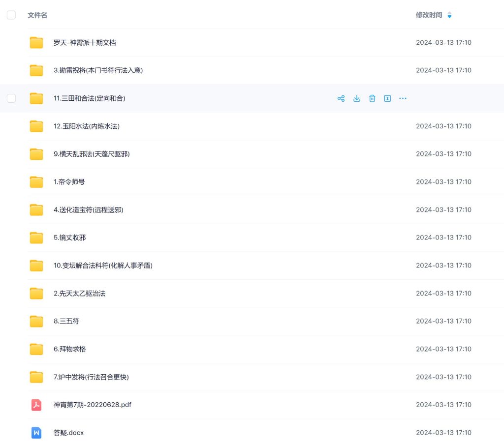This screenshot has height=444, width=504.
Task: Click folder icon beside 5.镜丈收邪
Action: (x=36, y=237)
